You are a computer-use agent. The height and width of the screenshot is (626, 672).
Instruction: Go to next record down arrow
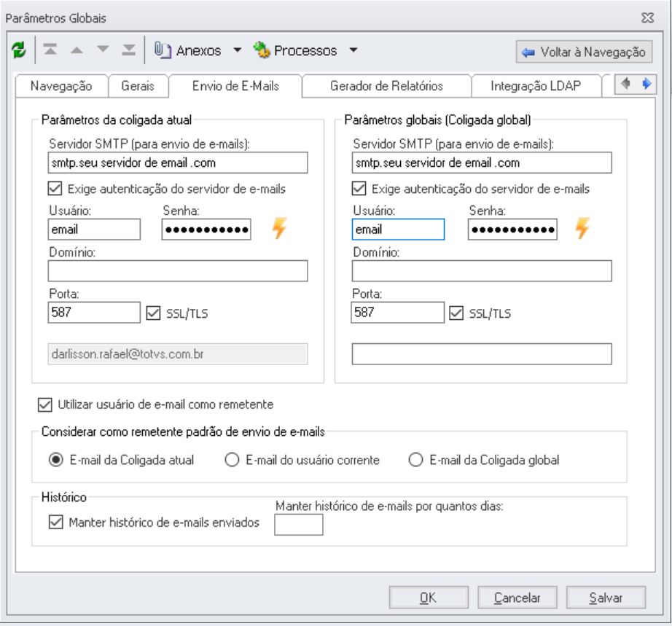point(103,50)
